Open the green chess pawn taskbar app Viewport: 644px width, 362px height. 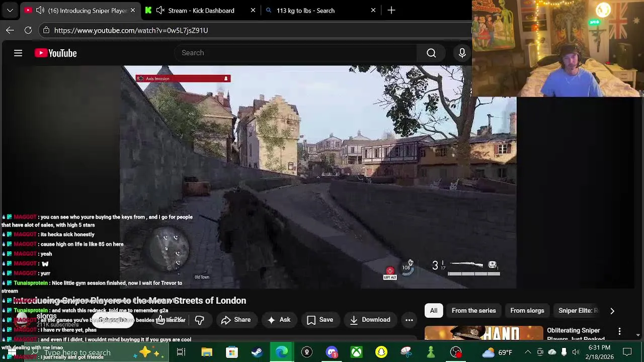(431, 352)
